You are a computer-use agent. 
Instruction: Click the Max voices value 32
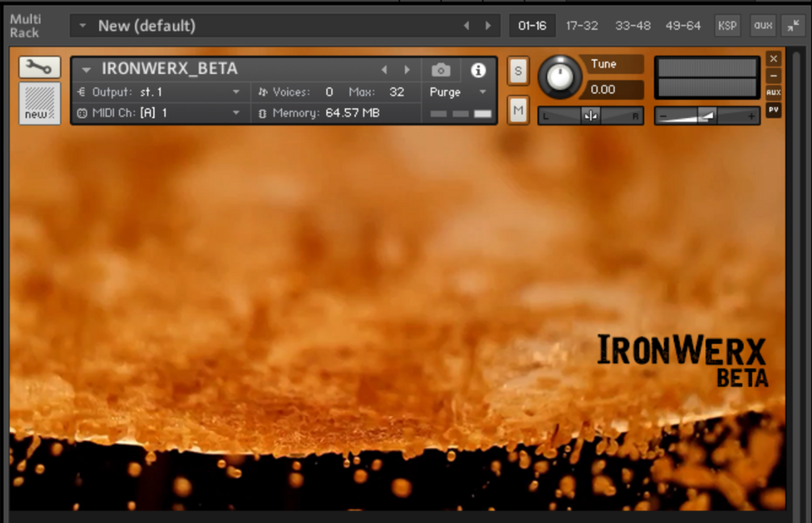(396, 92)
